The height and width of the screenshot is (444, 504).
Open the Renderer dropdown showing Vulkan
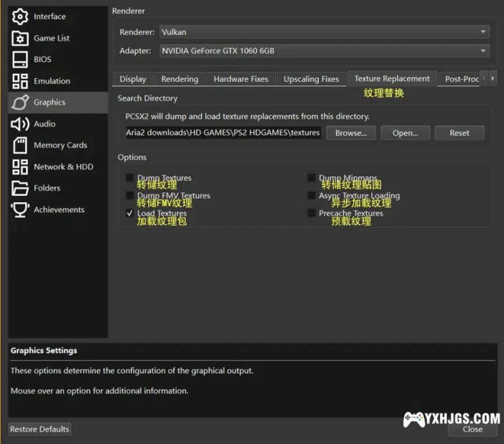click(x=324, y=31)
